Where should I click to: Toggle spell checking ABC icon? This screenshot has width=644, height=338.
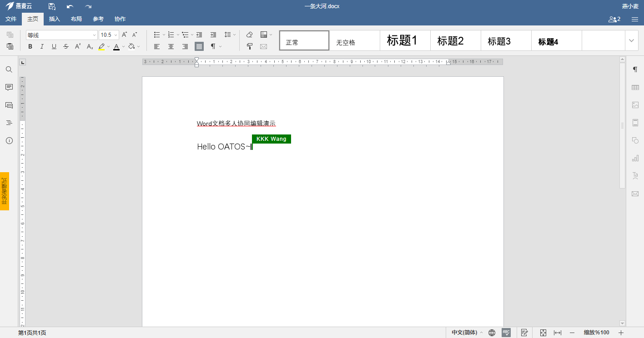tap(506, 333)
